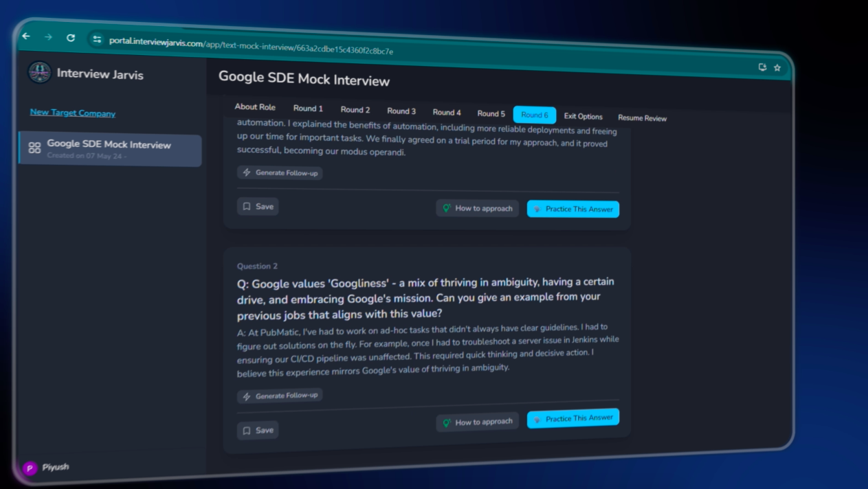Click the Google SDE Mock Interview page heading
Image resolution: width=868 pixels, height=489 pixels.
coord(304,79)
